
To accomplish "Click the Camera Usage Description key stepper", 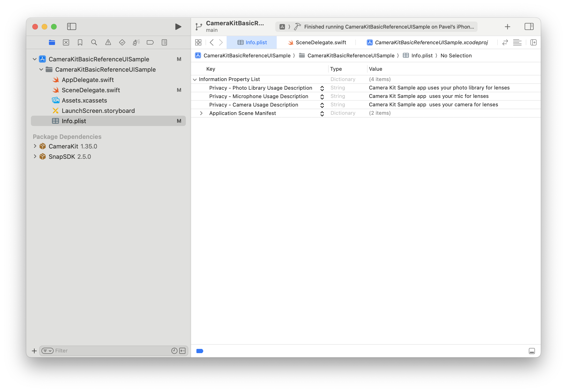I will [x=322, y=105].
